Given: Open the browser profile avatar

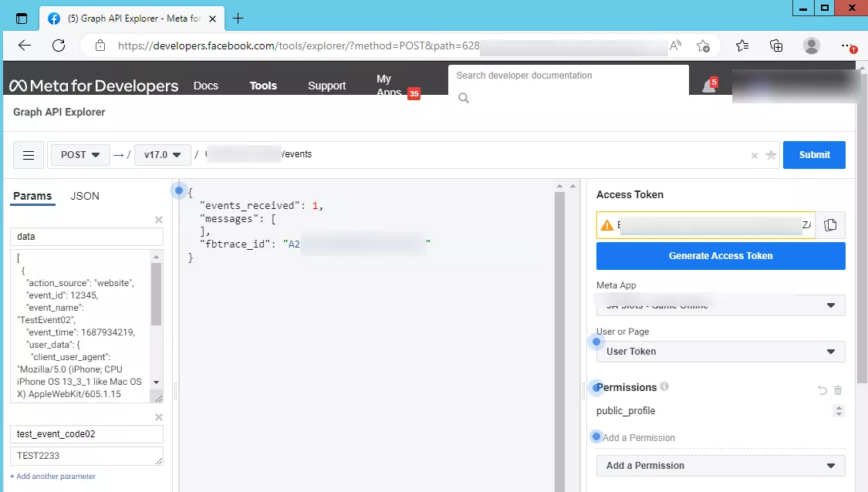Looking at the screenshot, I should pyautogui.click(x=812, y=45).
